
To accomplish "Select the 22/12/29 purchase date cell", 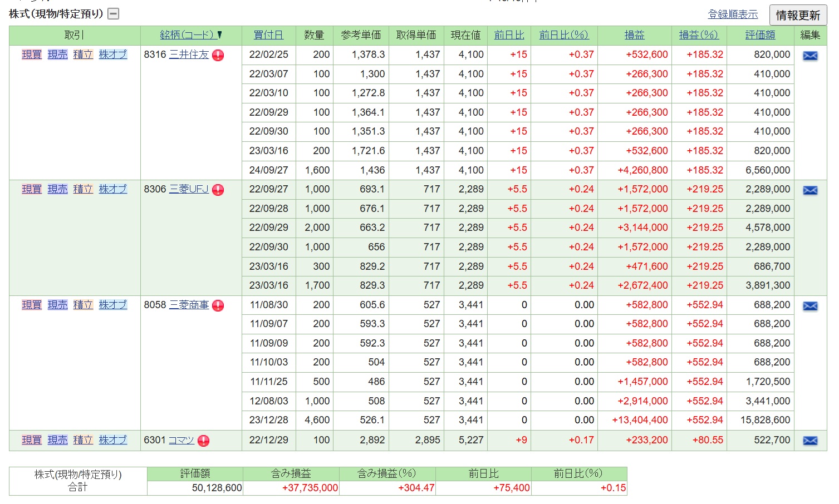I will [x=269, y=440].
